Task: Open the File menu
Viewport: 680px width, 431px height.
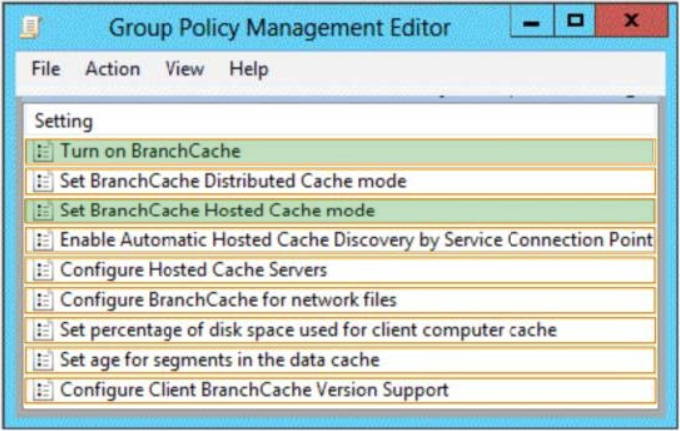Action: coord(46,69)
